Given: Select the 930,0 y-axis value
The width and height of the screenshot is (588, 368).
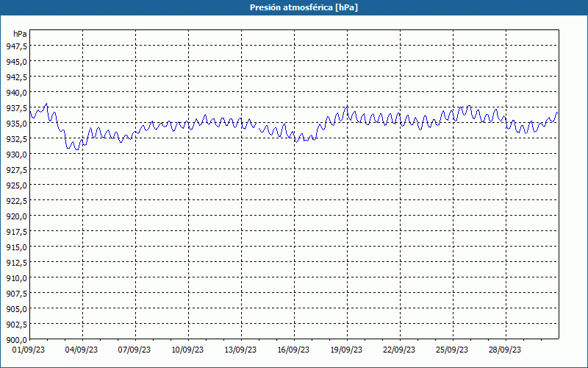Looking at the screenshot, I should (x=16, y=155).
